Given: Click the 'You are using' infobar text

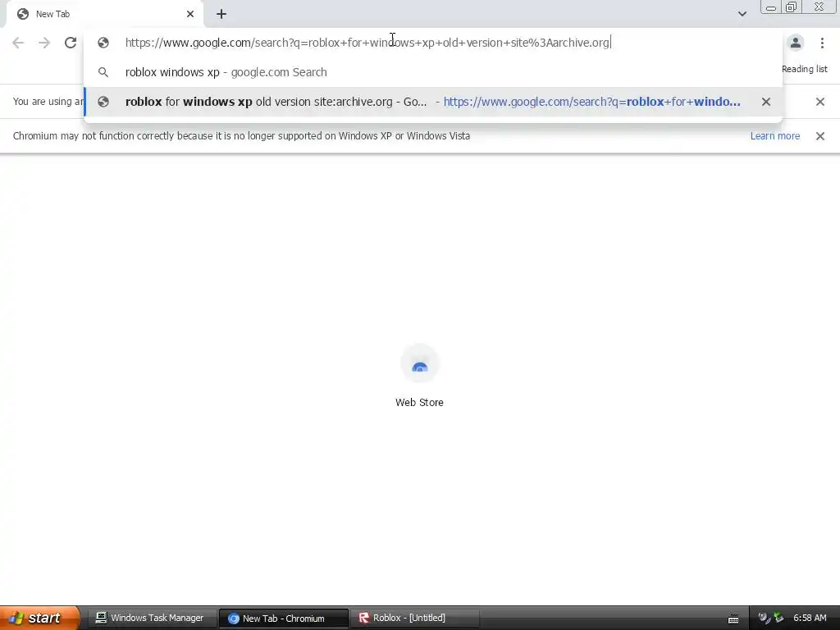Looking at the screenshot, I should coord(48,102).
